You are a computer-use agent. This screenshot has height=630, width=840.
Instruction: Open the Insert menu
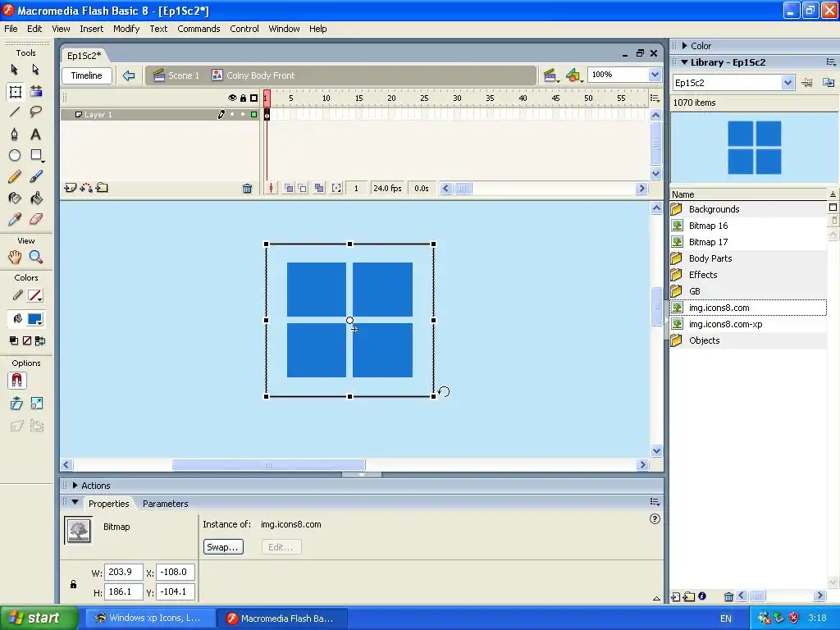point(92,29)
